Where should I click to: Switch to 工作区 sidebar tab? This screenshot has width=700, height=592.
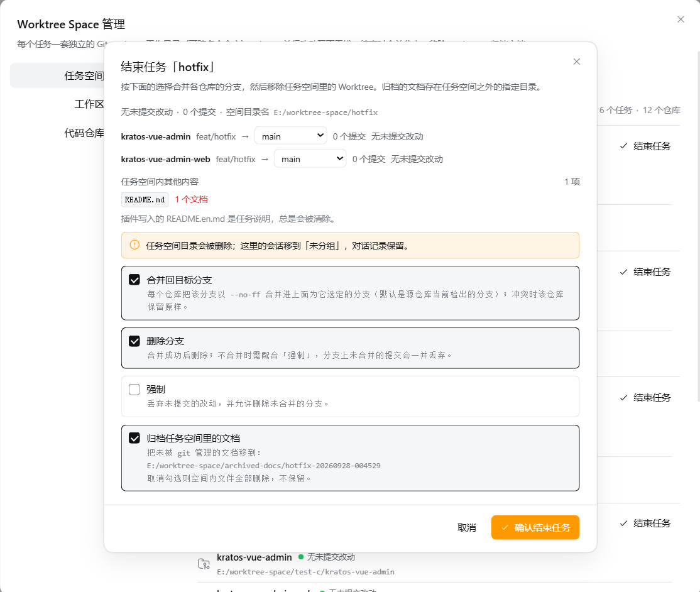89,104
